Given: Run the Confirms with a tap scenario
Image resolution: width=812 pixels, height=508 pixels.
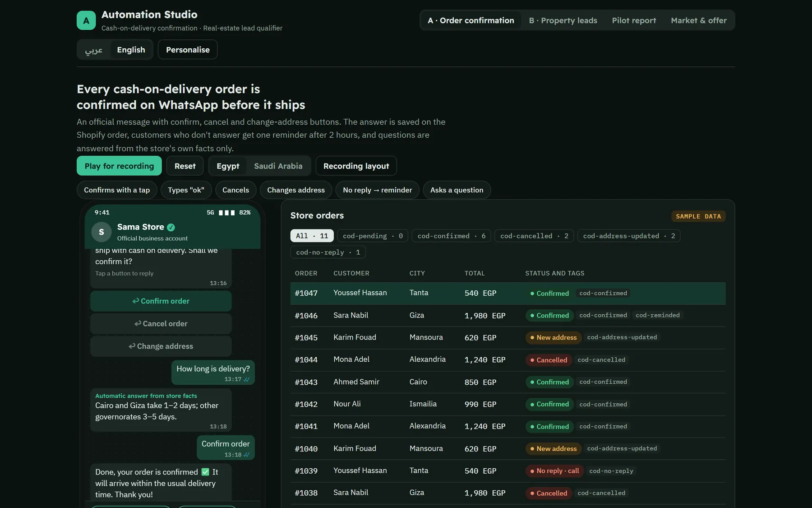Looking at the screenshot, I should point(117,190).
